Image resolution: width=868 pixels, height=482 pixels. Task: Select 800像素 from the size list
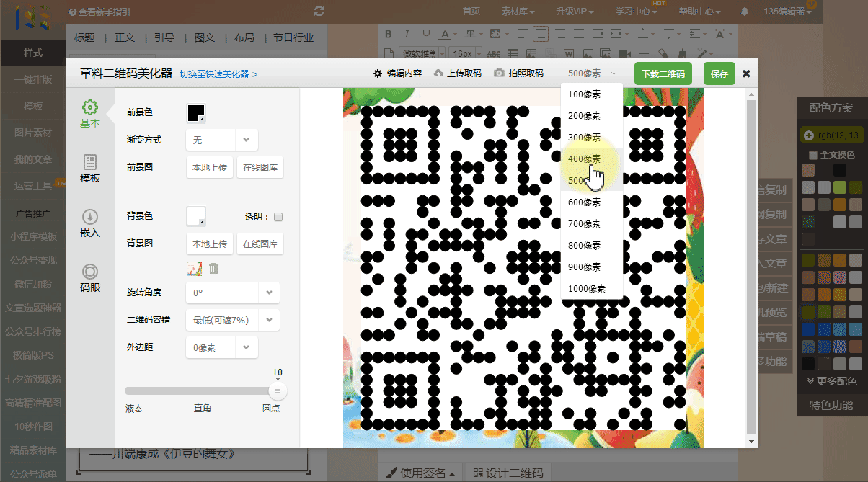(x=592, y=245)
